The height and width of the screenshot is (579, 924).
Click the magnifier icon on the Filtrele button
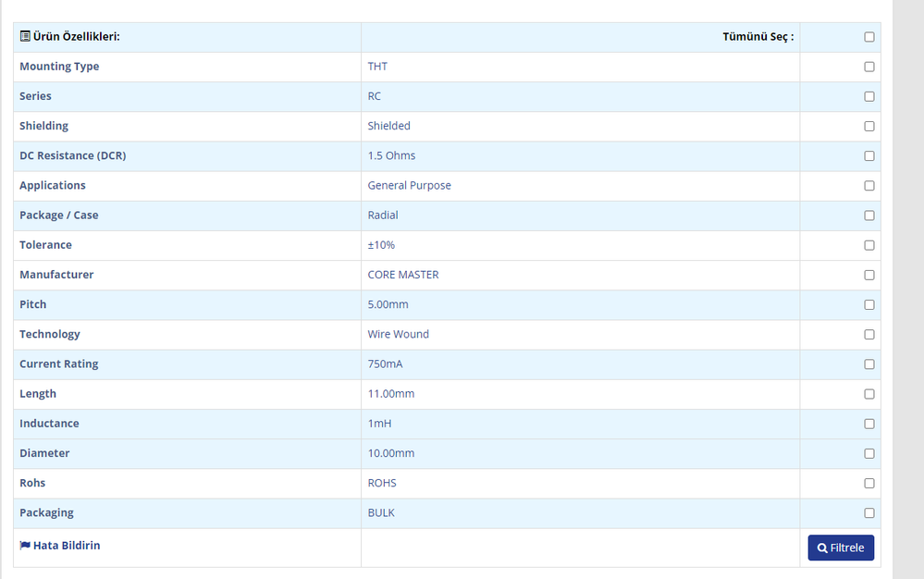point(822,548)
